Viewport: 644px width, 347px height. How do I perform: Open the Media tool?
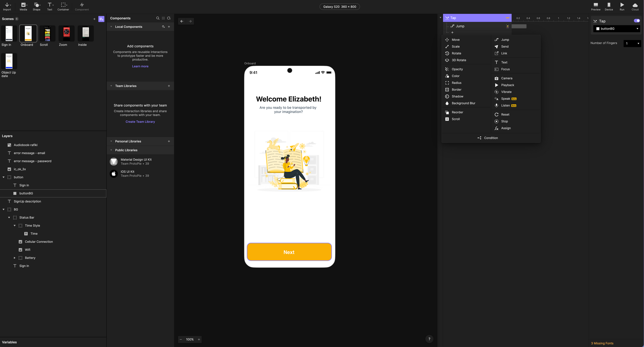pyautogui.click(x=24, y=6)
